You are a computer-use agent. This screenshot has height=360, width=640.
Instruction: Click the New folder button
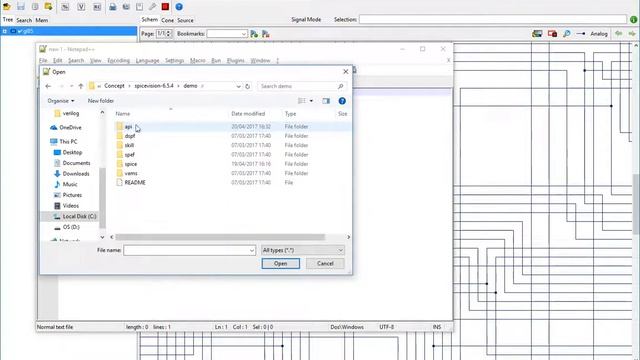(x=101, y=101)
